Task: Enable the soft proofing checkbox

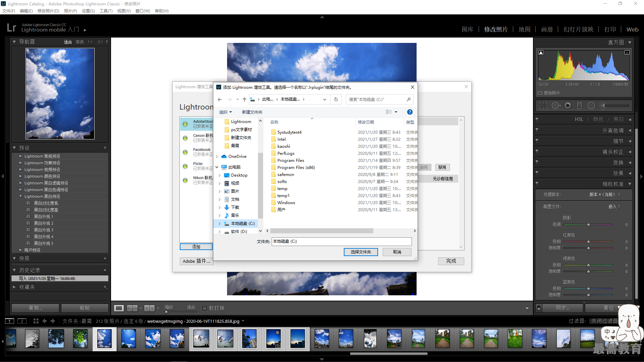Action: [205, 308]
